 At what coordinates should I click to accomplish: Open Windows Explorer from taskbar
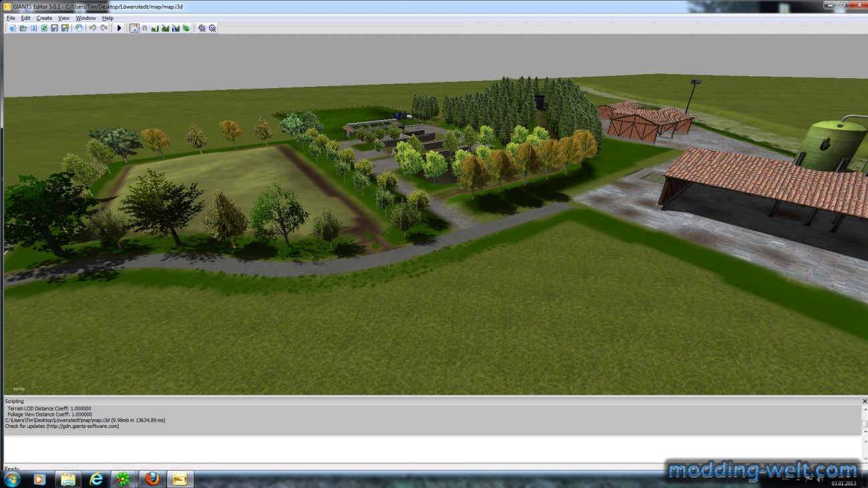coord(67,479)
